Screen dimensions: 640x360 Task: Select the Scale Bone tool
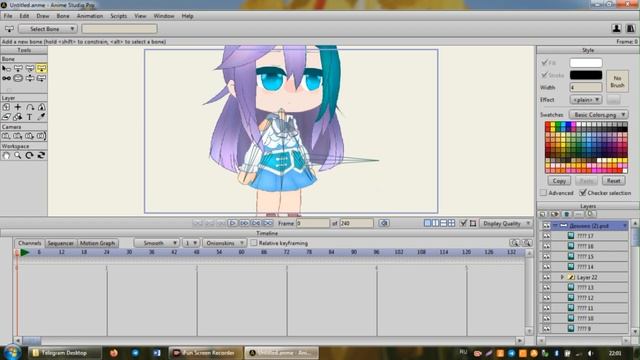(x=30, y=68)
